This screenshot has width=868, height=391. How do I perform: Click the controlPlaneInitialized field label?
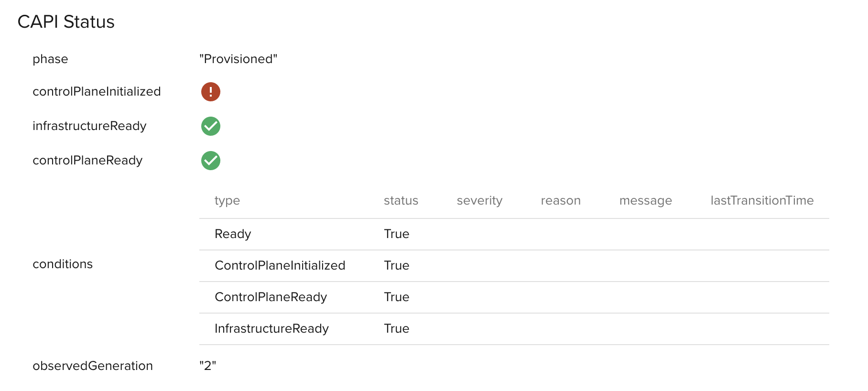click(97, 91)
